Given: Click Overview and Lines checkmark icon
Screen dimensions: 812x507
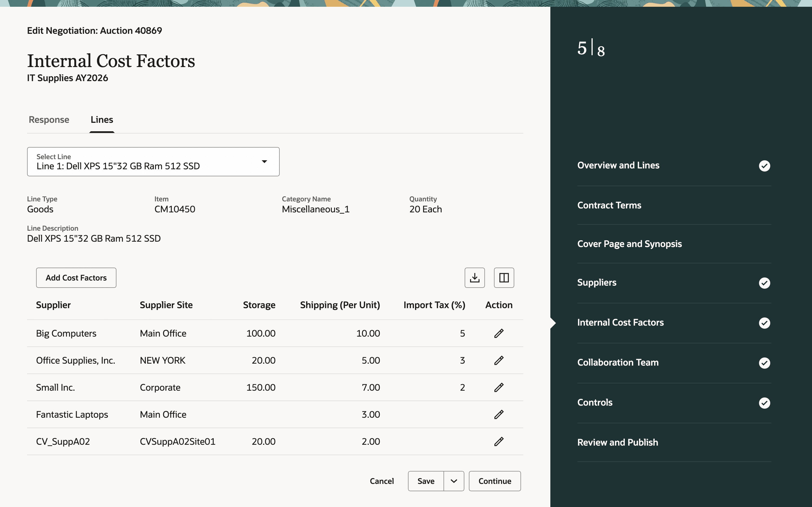Looking at the screenshot, I should click(x=764, y=166).
